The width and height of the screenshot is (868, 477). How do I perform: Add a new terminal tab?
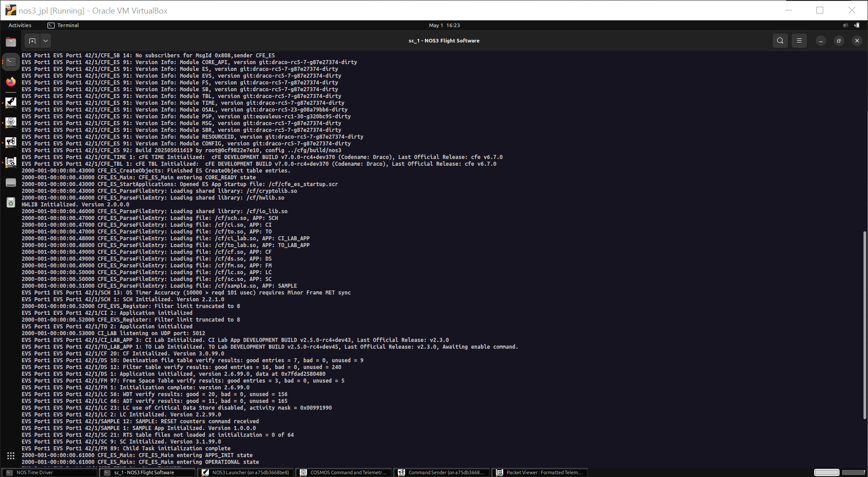coord(32,41)
